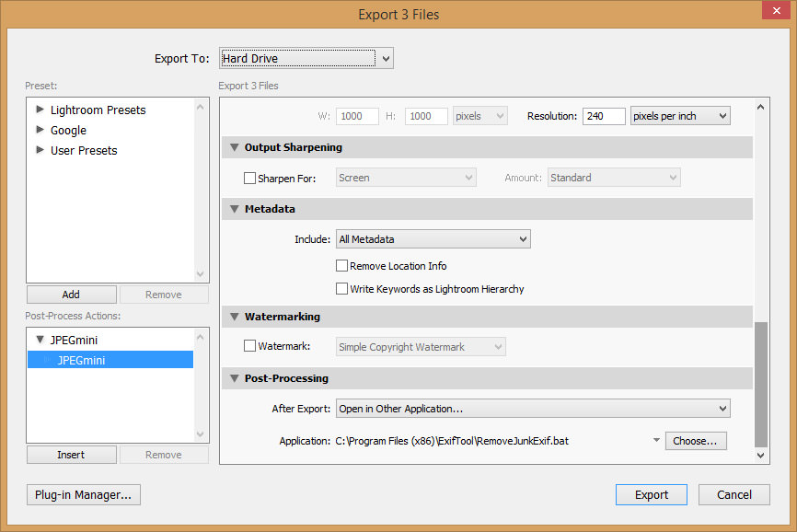Expand the Google preset folder arrow
The image size is (797, 532).
coord(40,130)
